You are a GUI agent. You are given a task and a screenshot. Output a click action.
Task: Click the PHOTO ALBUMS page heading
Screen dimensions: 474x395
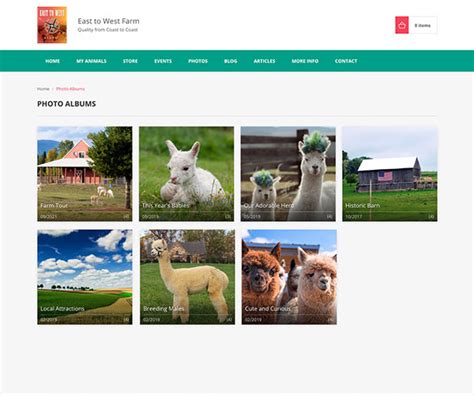click(66, 104)
